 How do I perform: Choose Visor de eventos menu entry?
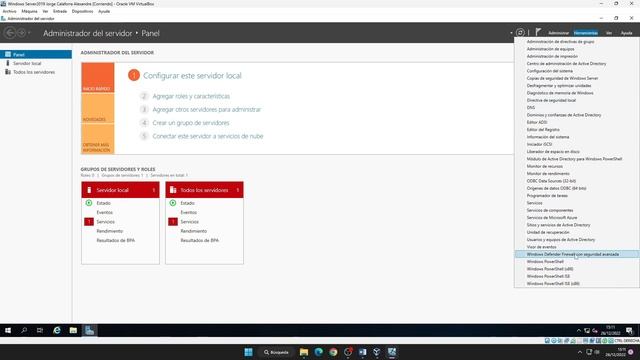coord(541,247)
